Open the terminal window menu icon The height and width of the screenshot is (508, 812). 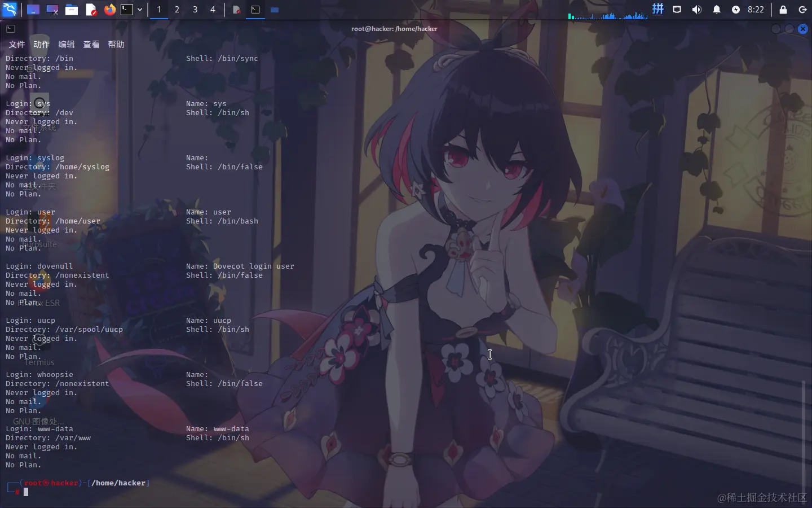tap(11, 29)
